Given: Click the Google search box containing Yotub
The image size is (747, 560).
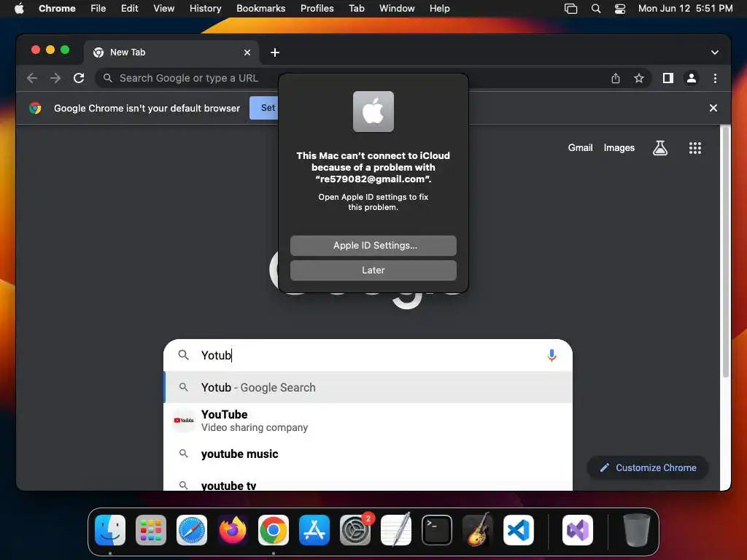Looking at the screenshot, I should [368, 355].
